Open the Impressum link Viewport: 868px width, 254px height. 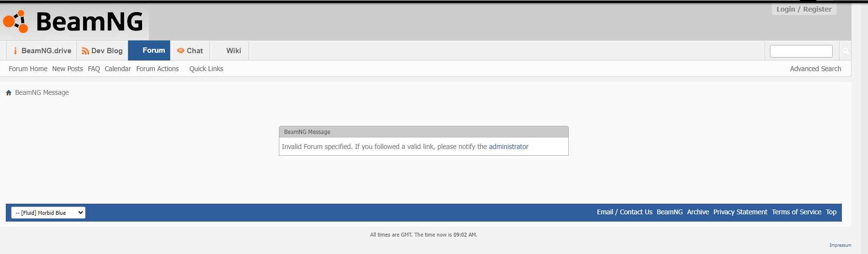[x=840, y=245]
